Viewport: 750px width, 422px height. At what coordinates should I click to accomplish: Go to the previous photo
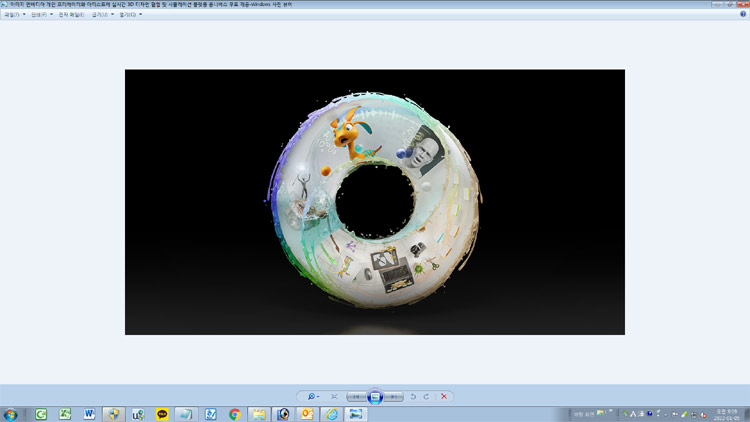click(x=356, y=397)
